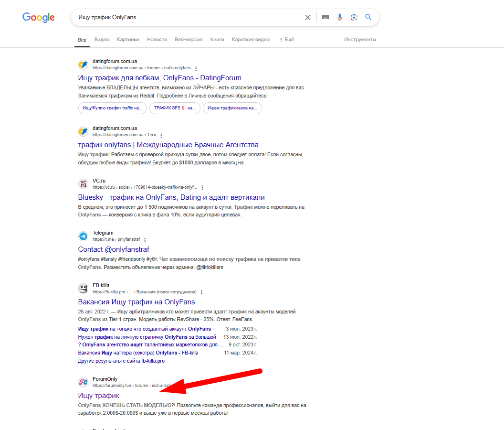Image resolution: width=504 pixels, height=430 pixels.
Task: Open 'Ищу трафик для вебкам, OnlyFans - DatingForum'
Action: point(160,78)
